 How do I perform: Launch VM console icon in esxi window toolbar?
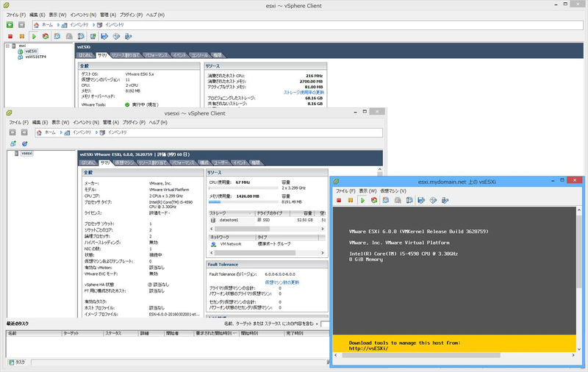(93, 36)
